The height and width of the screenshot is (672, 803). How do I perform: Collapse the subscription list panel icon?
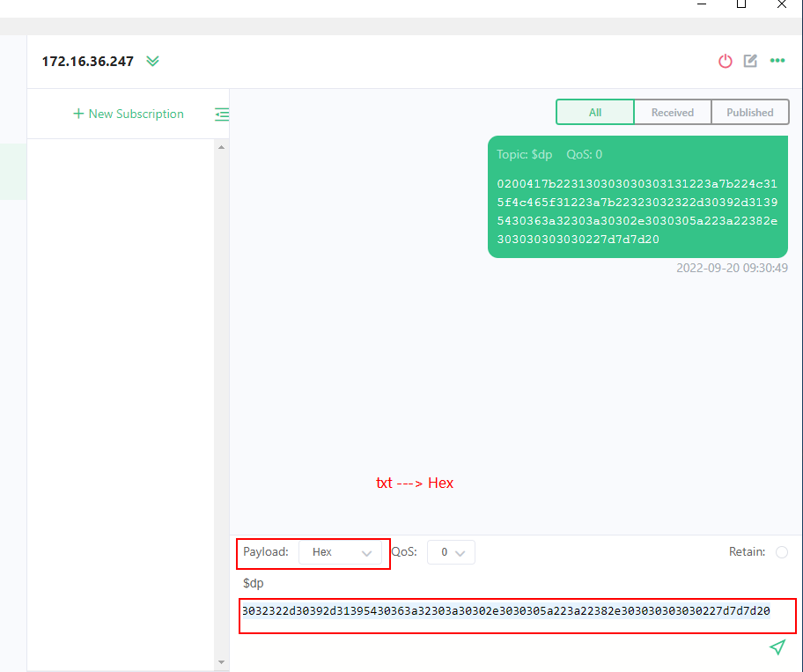(x=222, y=114)
